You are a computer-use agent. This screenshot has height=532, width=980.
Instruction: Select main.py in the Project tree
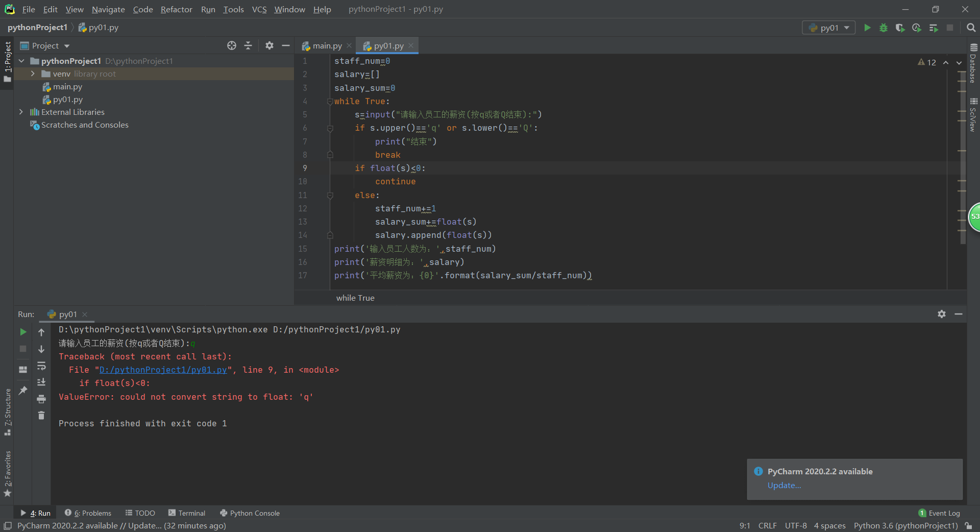(x=67, y=87)
